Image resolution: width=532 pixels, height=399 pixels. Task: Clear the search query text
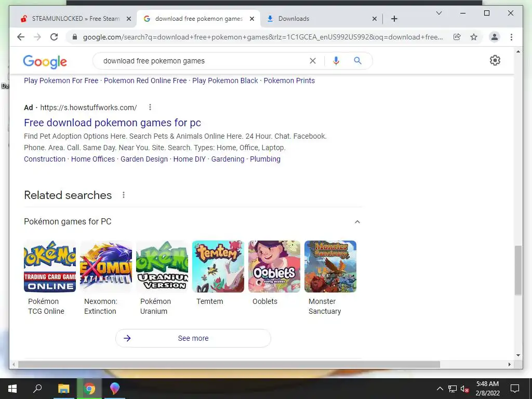point(312,61)
